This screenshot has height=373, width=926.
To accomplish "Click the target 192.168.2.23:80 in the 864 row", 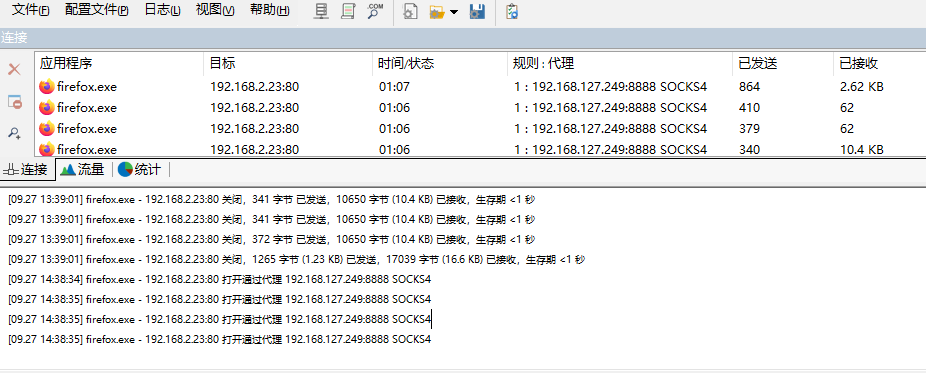I will pyautogui.click(x=255, y=87).
